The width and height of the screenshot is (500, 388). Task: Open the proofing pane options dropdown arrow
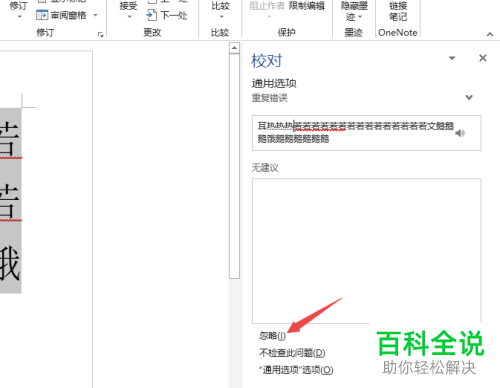tap(452, 58)
